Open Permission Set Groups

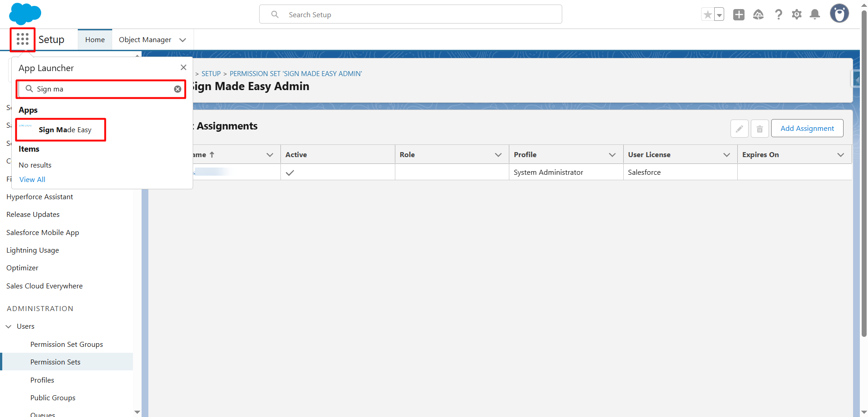pyautogui.click(x=66, y=345)
